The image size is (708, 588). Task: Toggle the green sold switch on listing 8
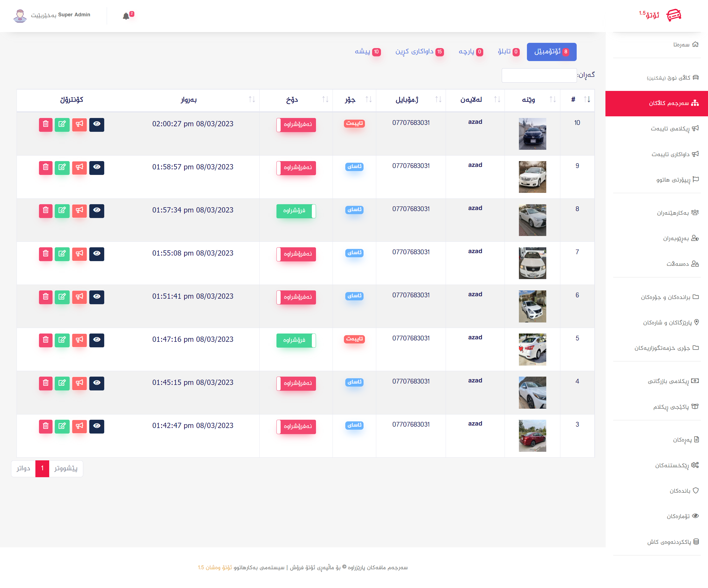coord(296,211)
